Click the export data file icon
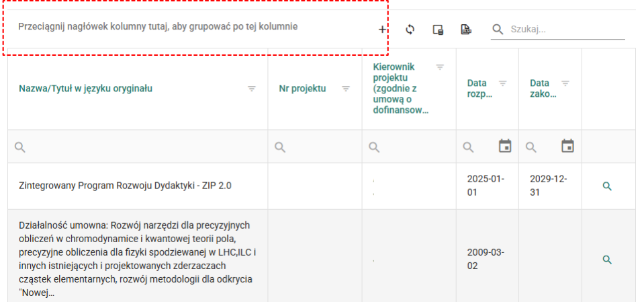The width and height of the screenshot is (644, 302). tap(465, 30)
